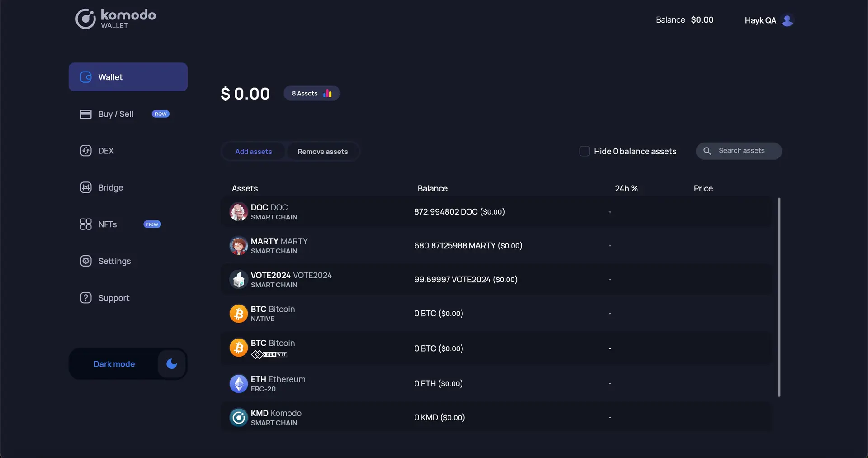Viewport: 868px width, 458px height.
Task: Click the Support question mark icon
Action: [85, 298]
